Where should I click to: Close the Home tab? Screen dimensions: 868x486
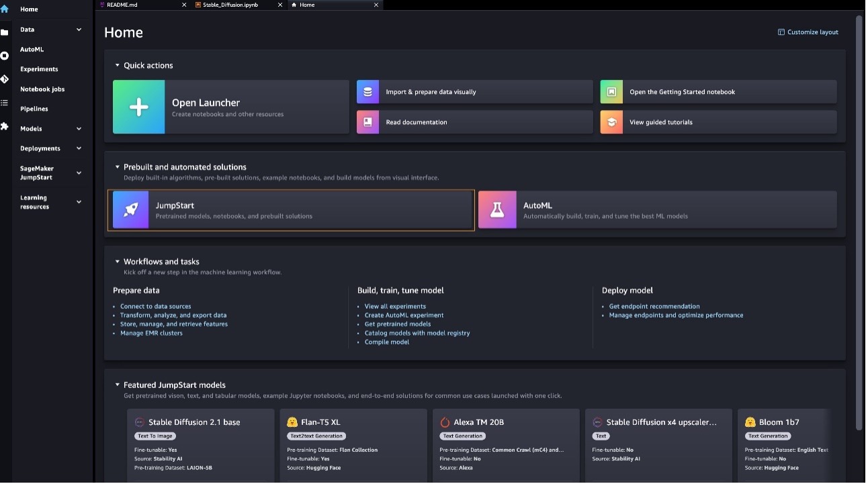click(x=376, y=5)
